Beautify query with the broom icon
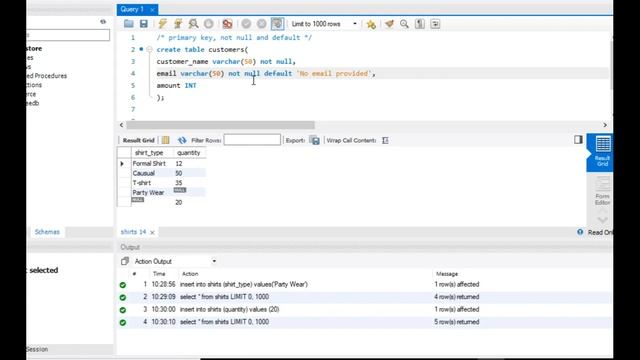Image resolution: width=640 pixels, height=360 pixels. [x=389, y=24]
